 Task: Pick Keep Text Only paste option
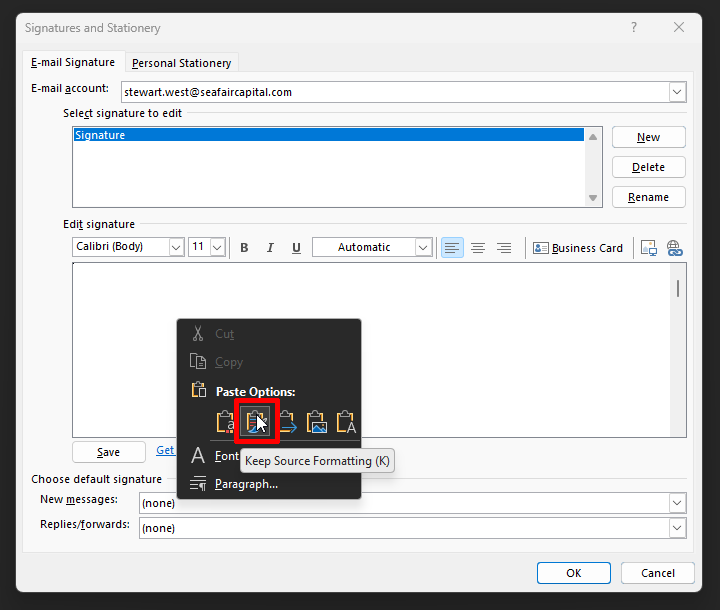click(346, 422)
